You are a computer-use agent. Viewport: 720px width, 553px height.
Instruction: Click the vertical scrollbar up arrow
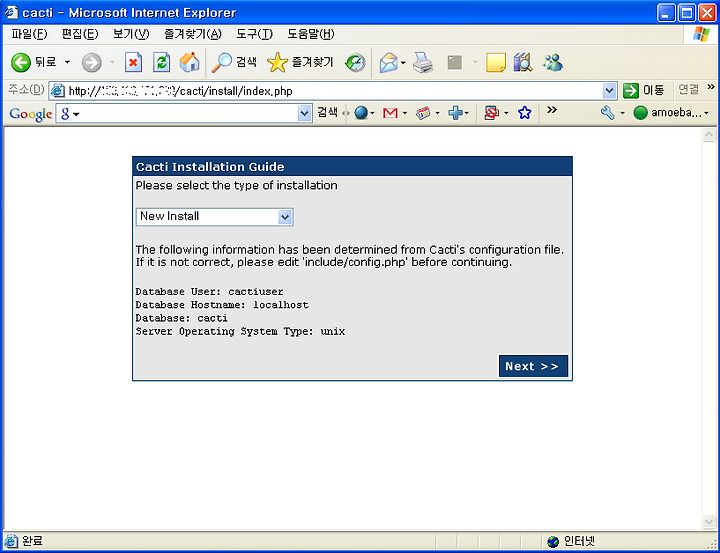(x=709, y=135)
